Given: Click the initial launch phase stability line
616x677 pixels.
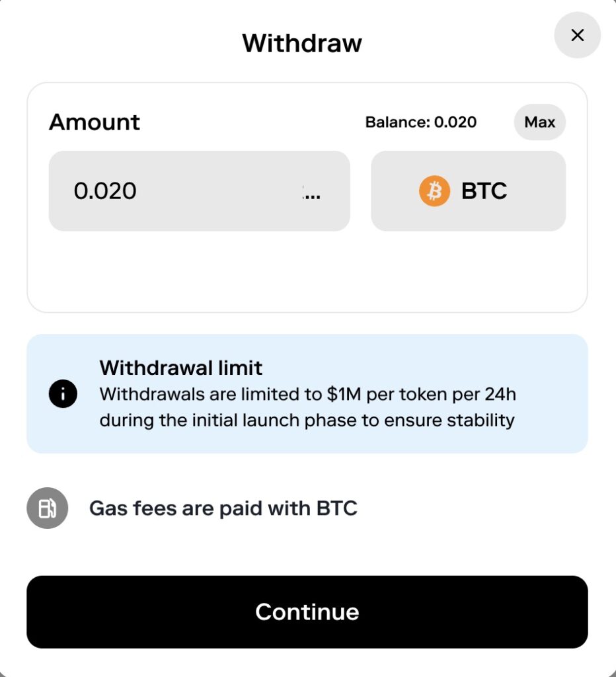Looking at the screenshot, I should click(x=307, y=420).
